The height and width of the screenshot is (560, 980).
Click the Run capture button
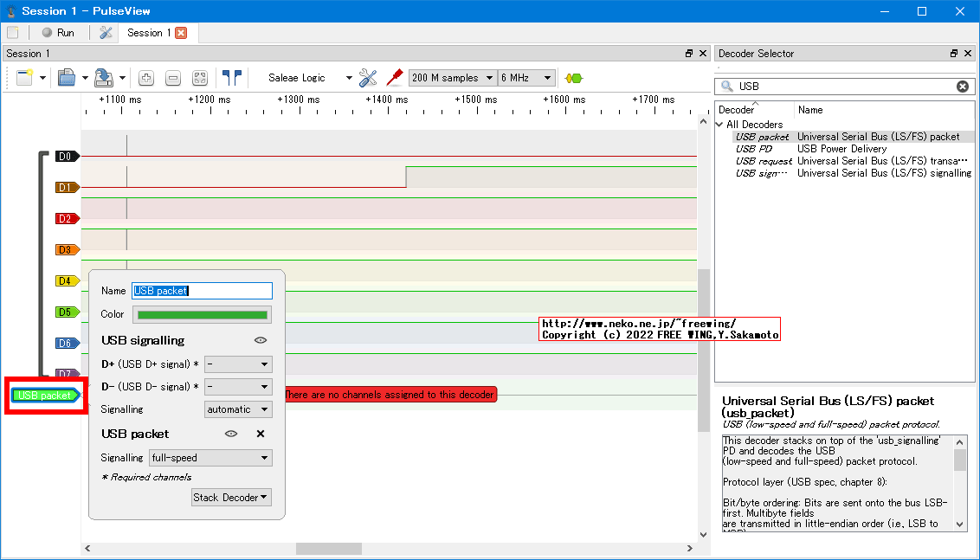58,33
